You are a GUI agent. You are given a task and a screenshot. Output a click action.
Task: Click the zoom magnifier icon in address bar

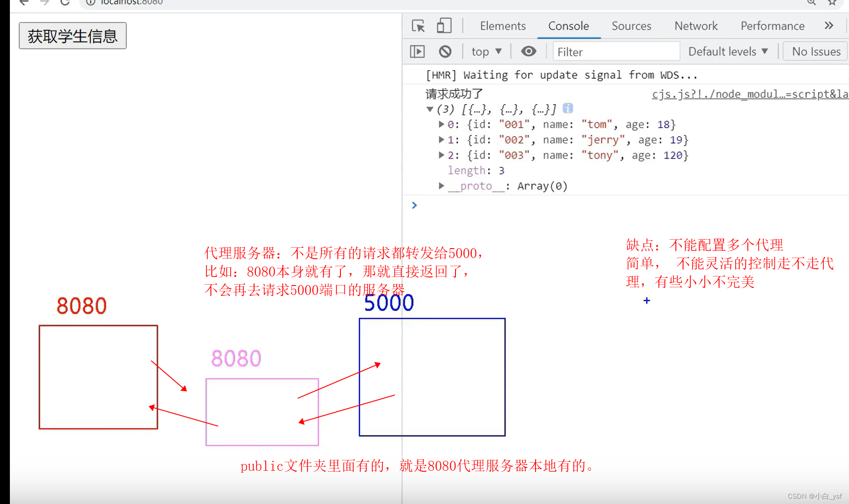click(x=811, y=2)
